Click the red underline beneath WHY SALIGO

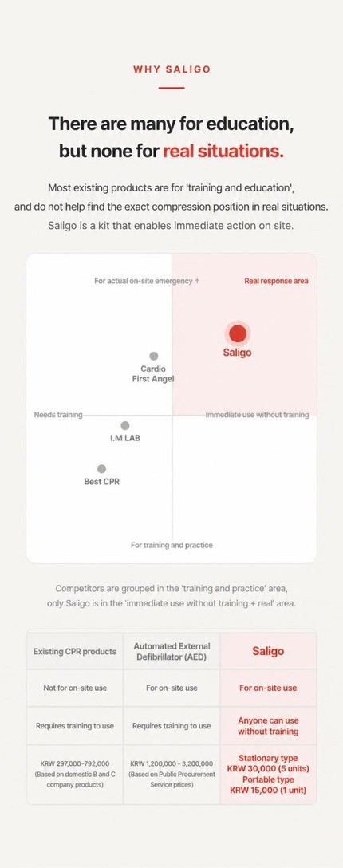[x=171, y=88]
